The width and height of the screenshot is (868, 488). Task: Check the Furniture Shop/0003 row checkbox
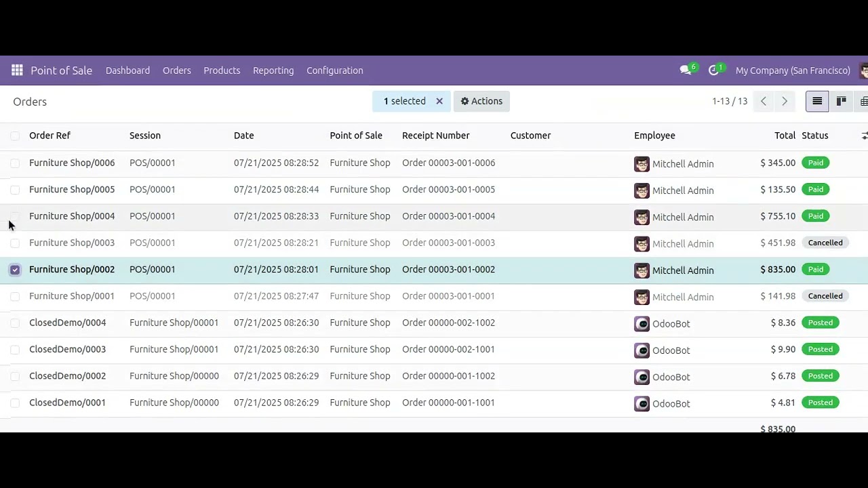(x=15, y=243)
